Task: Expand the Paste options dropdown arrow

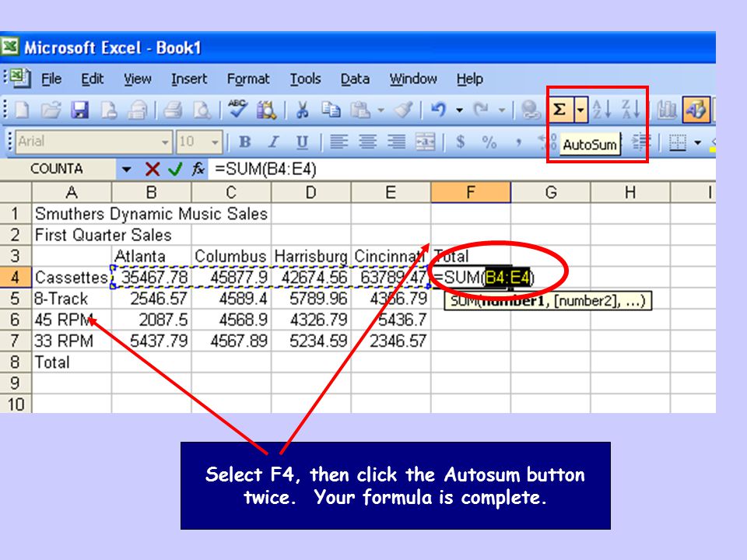Action: coord(381,110)
